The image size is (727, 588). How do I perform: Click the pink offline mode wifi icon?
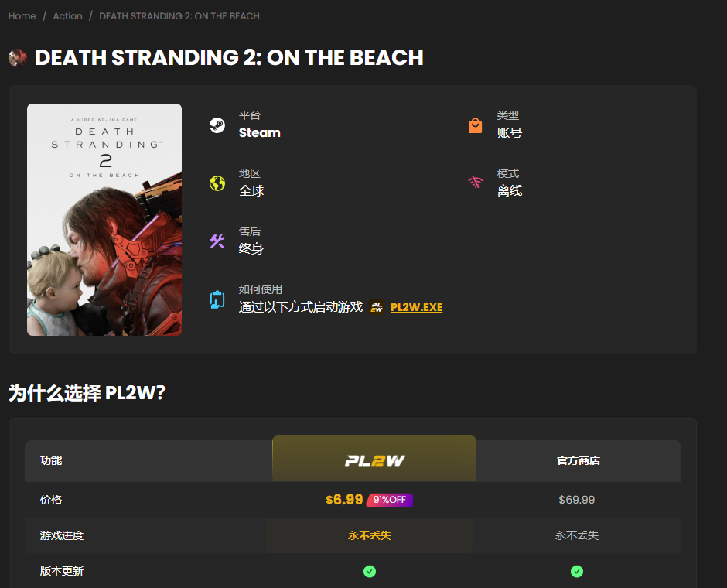tap(476, 183)
